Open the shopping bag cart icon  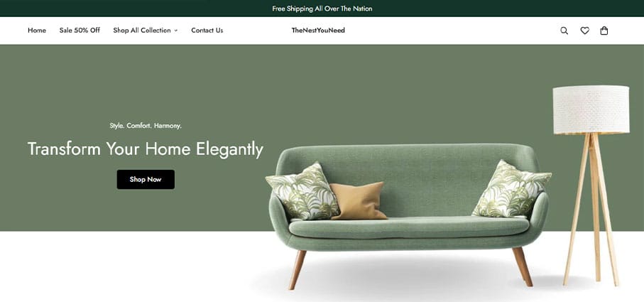coord(604,31)
